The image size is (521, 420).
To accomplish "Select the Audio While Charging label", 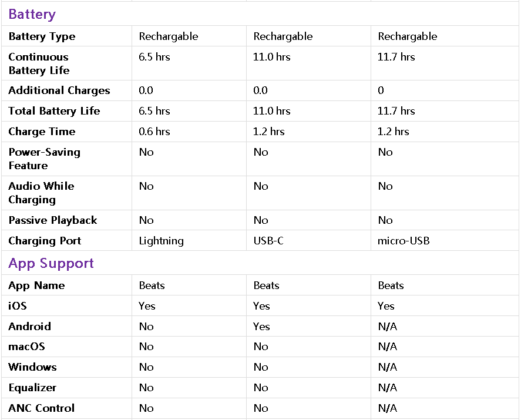I will (41, 193).
